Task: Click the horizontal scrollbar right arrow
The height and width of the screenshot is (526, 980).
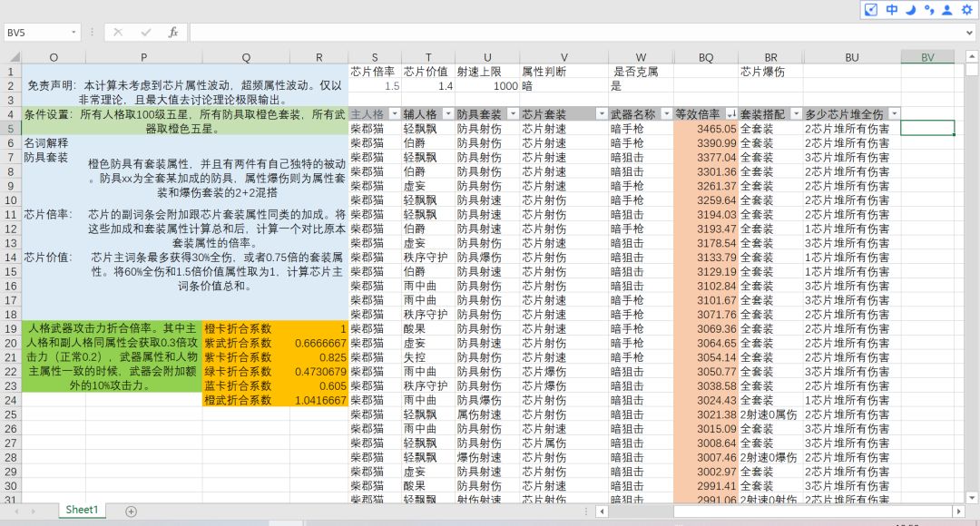Action: (x=959, y=511)
